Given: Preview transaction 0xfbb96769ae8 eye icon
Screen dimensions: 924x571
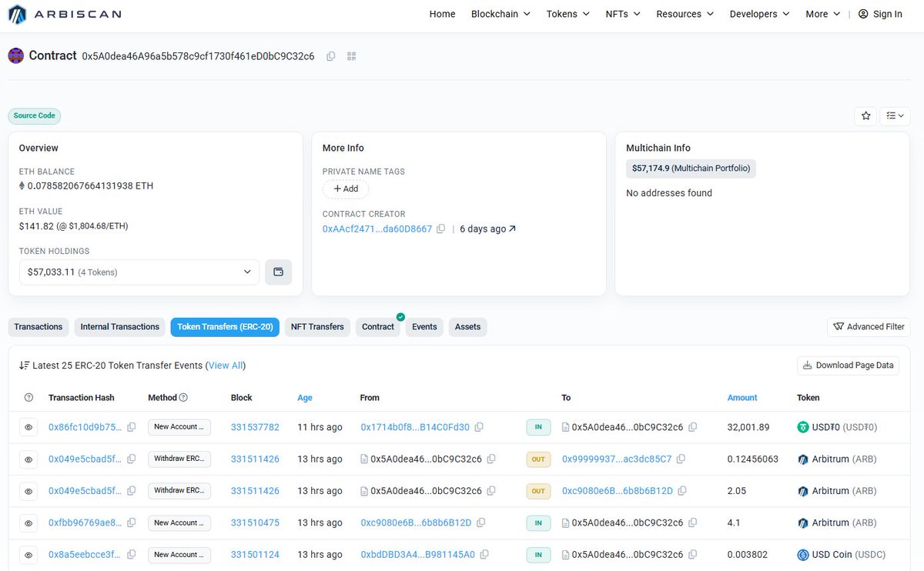Looking at the screenshot, I should tap(28, 523).
